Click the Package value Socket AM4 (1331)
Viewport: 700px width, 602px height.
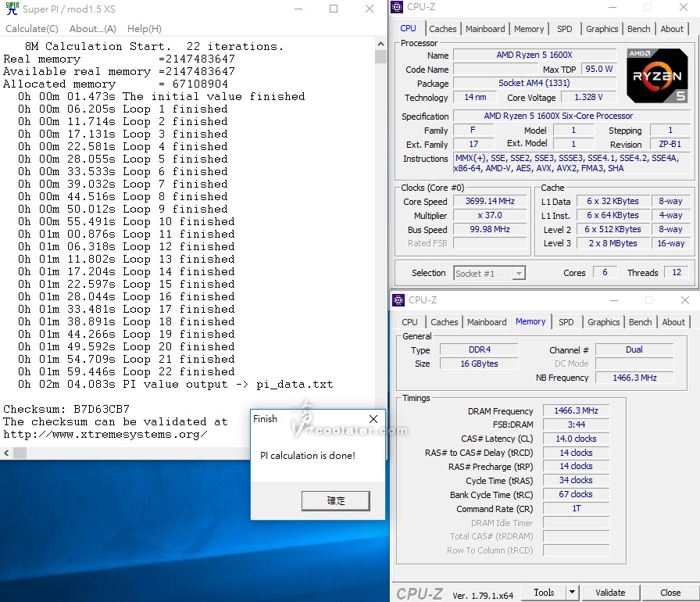[x=534, y=83]
